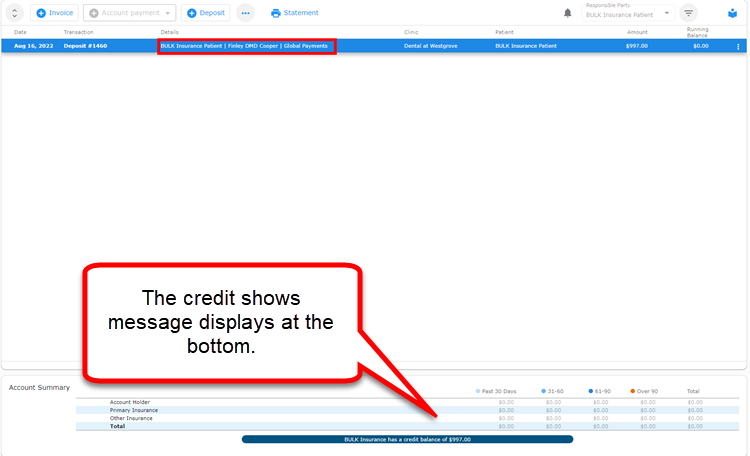Viewport: 750px width, 456px height.
Task: Select the Deposit #1460 transaction row
Action: [x=374, y=46]
